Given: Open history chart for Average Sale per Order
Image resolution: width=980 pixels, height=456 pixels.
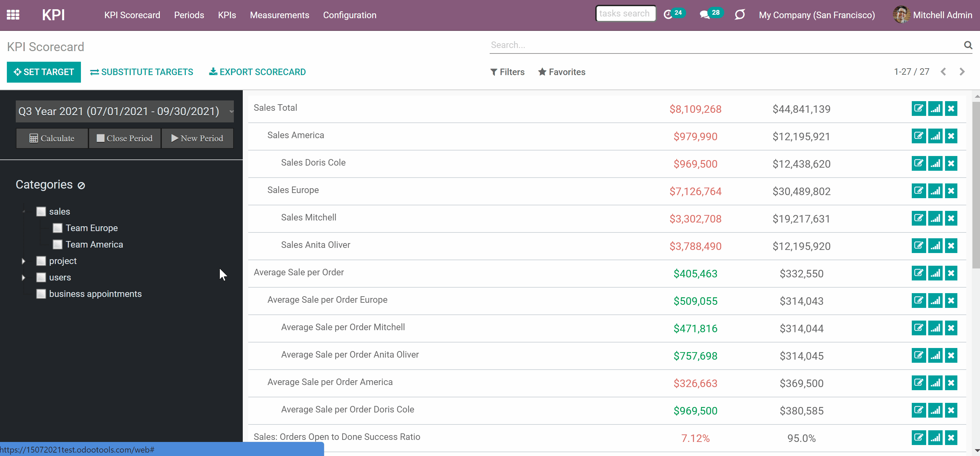Looking at the screenshot, I should pos(935,273).
